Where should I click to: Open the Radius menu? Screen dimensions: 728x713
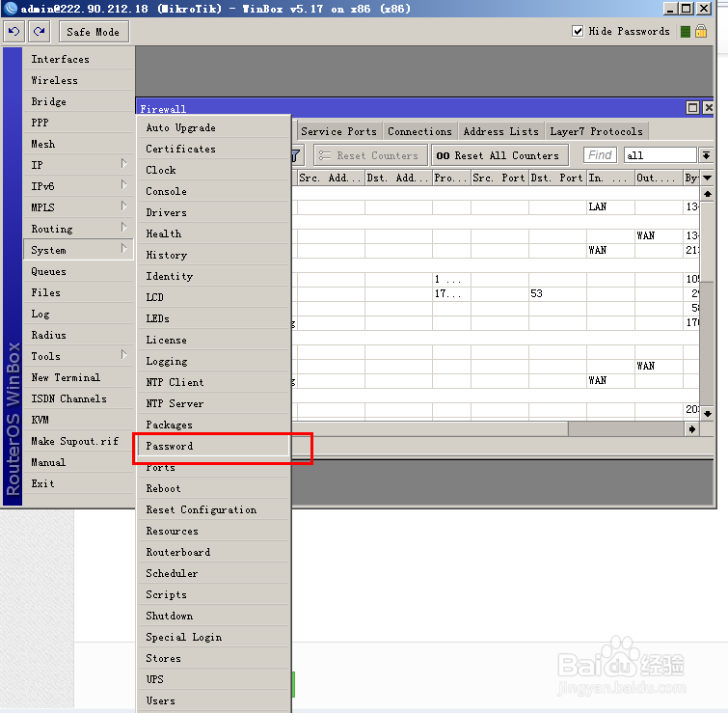click(x=78, y=335)
